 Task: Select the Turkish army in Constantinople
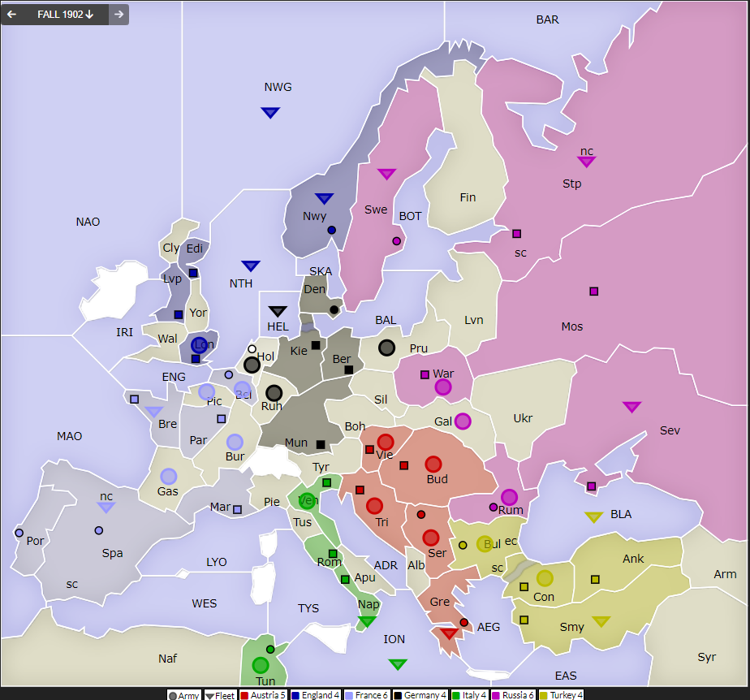[545, 578]
